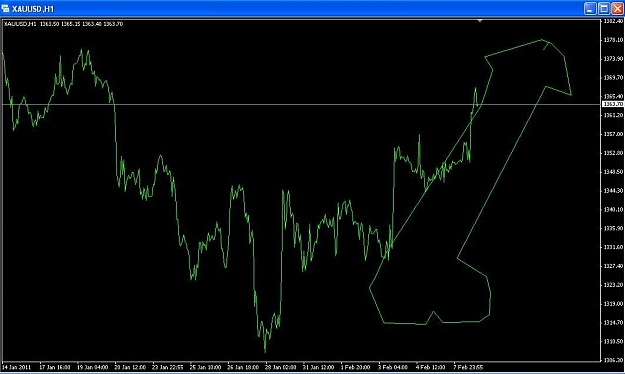The image size is (625, 374).
Task: Click the XAUUSD,H1 title bar text
Action: click(33, 9)
